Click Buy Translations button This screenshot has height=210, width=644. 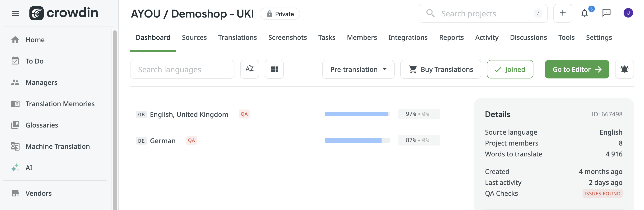[440, 69]
